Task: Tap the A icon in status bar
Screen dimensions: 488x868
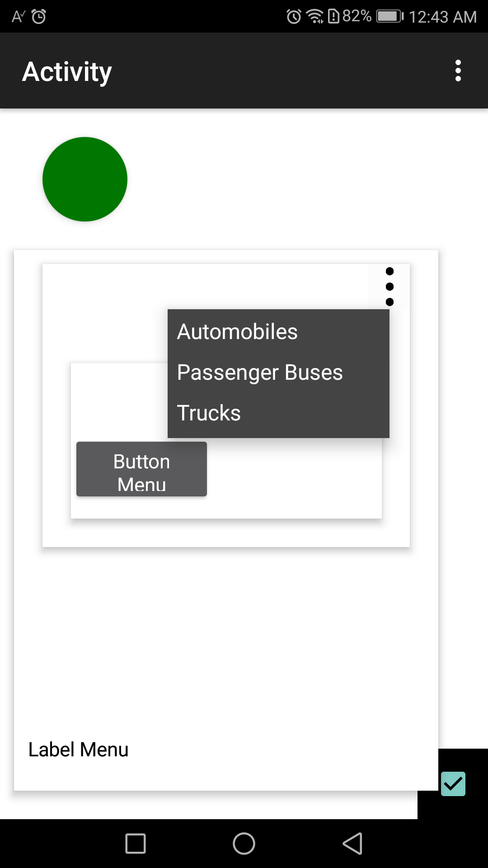Action: pyautogui.click(x=18, y=17)
